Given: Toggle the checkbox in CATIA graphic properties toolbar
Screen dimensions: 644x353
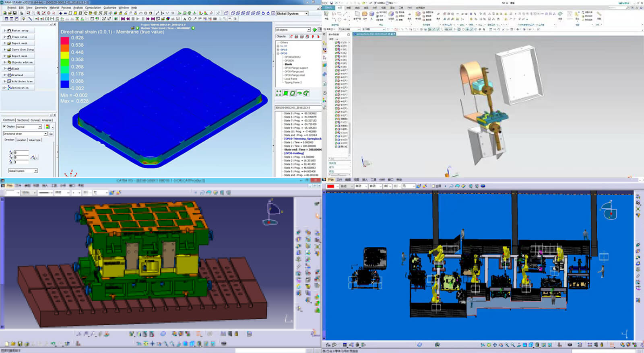Looking at the screenshot, I should tap(433, 186).
